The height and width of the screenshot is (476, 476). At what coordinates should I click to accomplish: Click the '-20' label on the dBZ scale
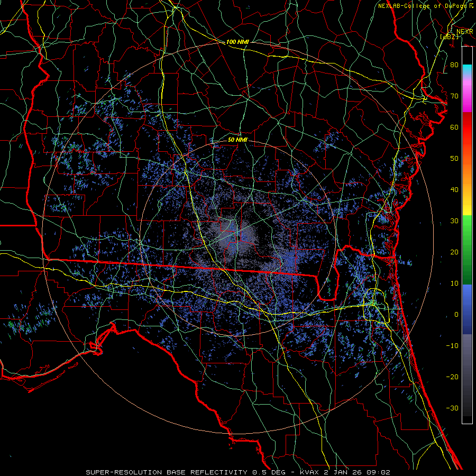pyautogui.click(x=452, y=377)
